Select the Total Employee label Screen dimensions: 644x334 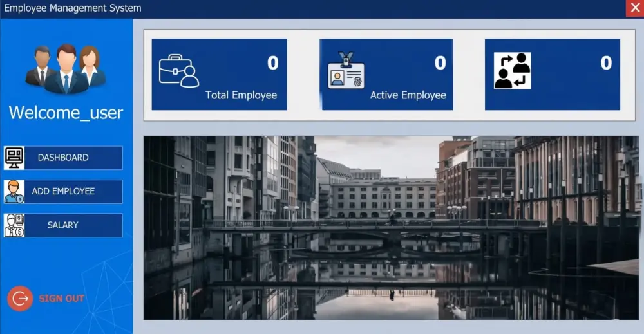241,95
